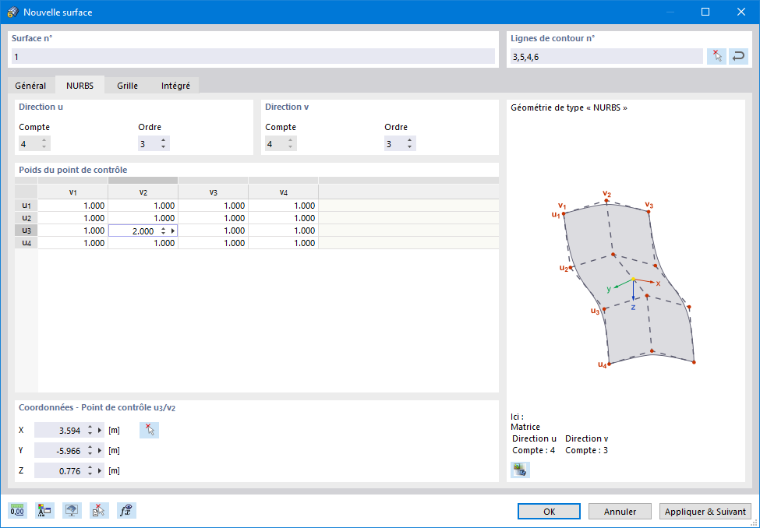Viewport: 760px width, 528px height.
Task: Click the select boundary lines picker icon
Action: click(x=716, y=56)
